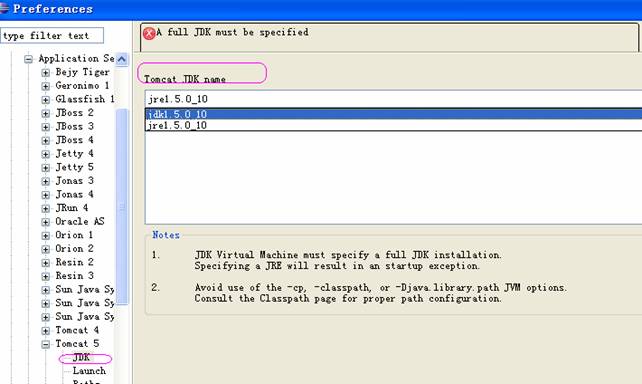Expand the Resin 2 node
This screenshot has height=384, width=642.
point(45,262)
